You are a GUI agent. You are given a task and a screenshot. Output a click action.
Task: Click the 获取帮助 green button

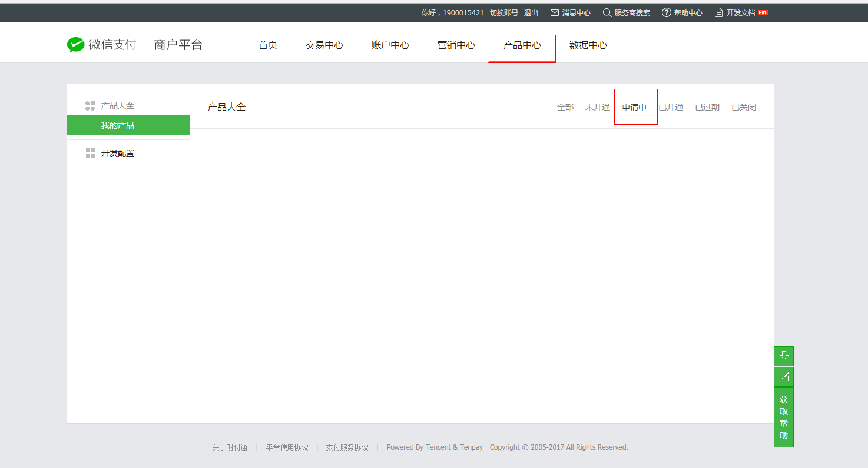click(784, 417)
